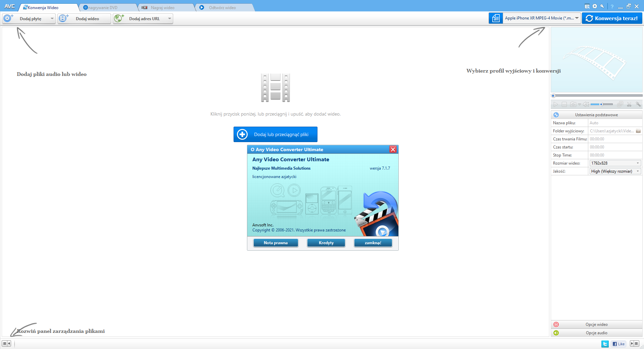
Task: Click the filmstrip icon in the drop area
Action: (276, 88)
